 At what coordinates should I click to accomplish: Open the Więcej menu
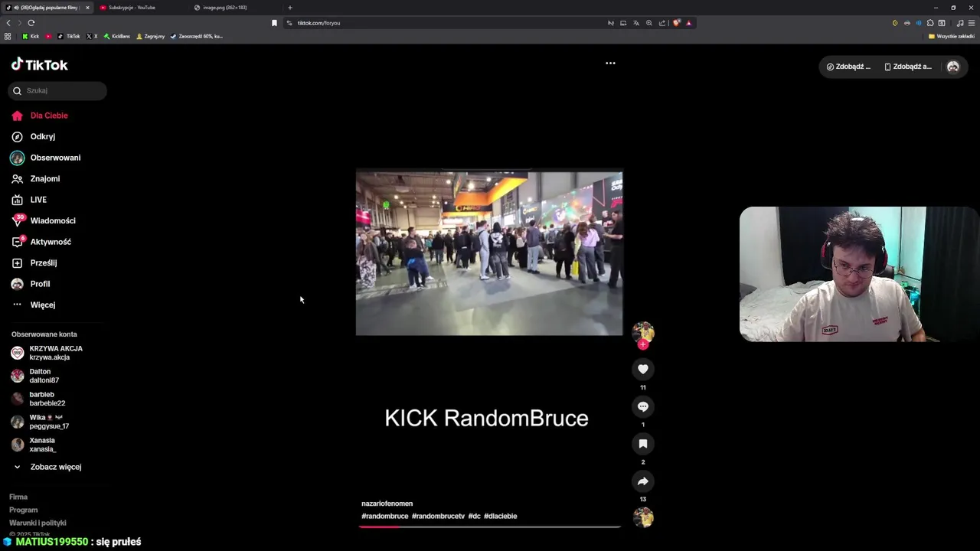(x=33, y=305)
